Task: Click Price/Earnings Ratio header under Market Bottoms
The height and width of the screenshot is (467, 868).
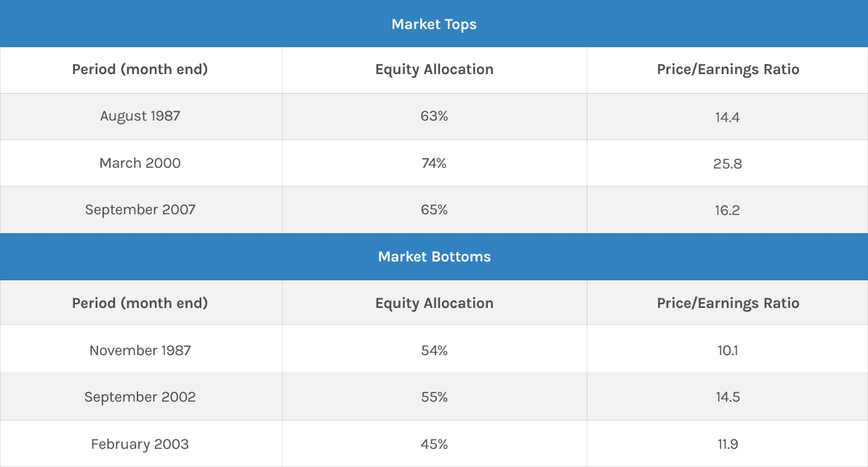Action: [728, 304]
